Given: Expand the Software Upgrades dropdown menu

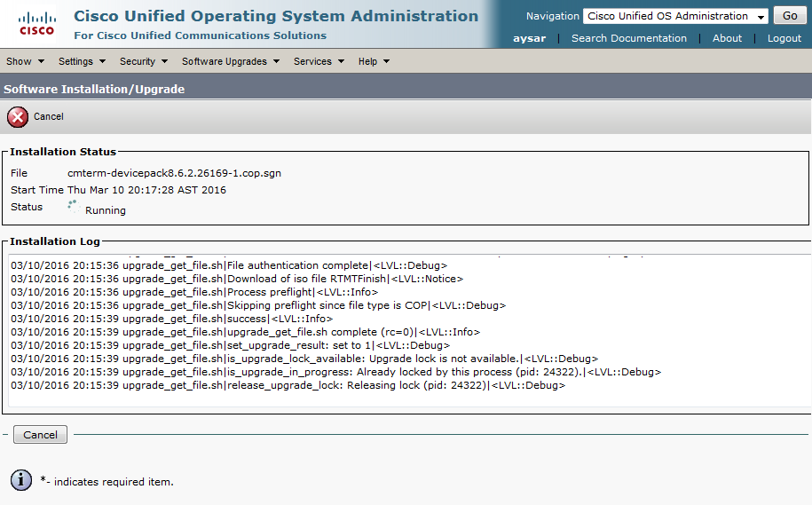Looking at the screenshot, I should coord(230,61).
